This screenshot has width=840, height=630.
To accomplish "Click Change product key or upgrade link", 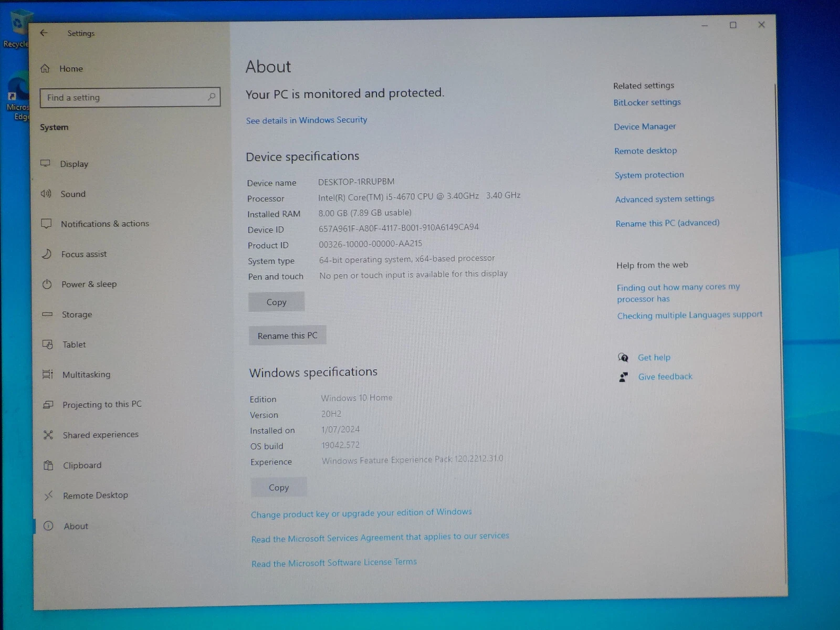I will tap(361, 513).
